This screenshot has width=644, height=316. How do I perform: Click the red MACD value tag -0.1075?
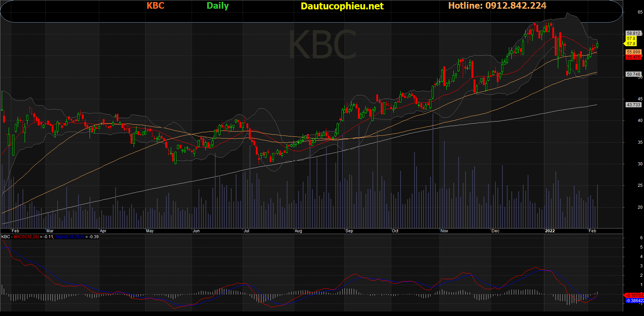(x=634, y=296)
